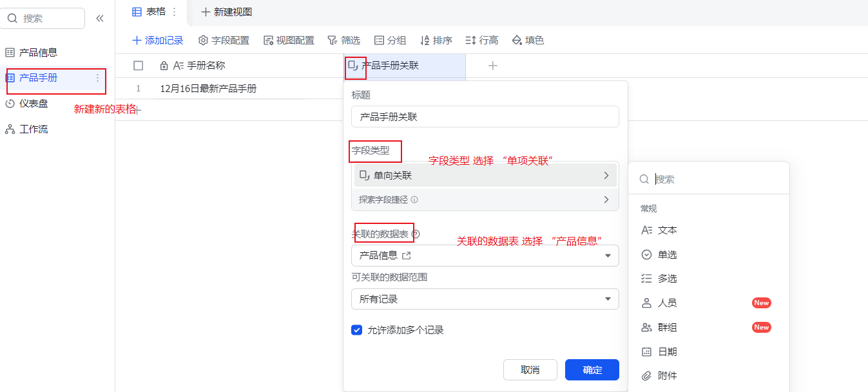Open the 筛选 filter tool
Viewport: 868px width, 392px height.
tap(343, 41)
